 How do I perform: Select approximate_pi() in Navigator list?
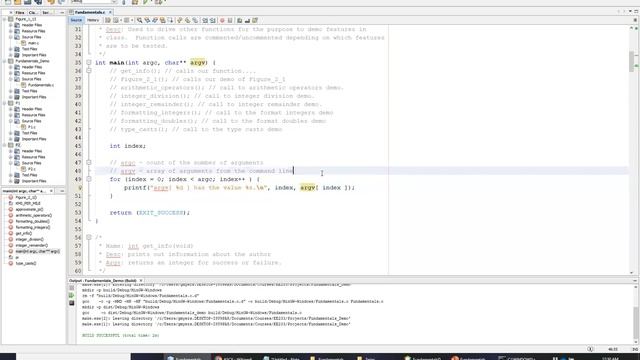tap(29, 209)
